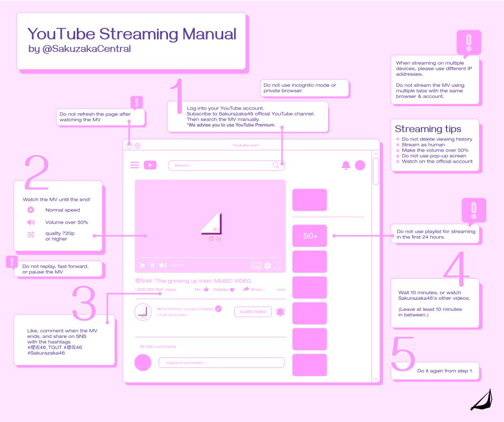Open notifications bell in the top bar
This screenshot has height=422, width=504.
[x=346, y=165]
